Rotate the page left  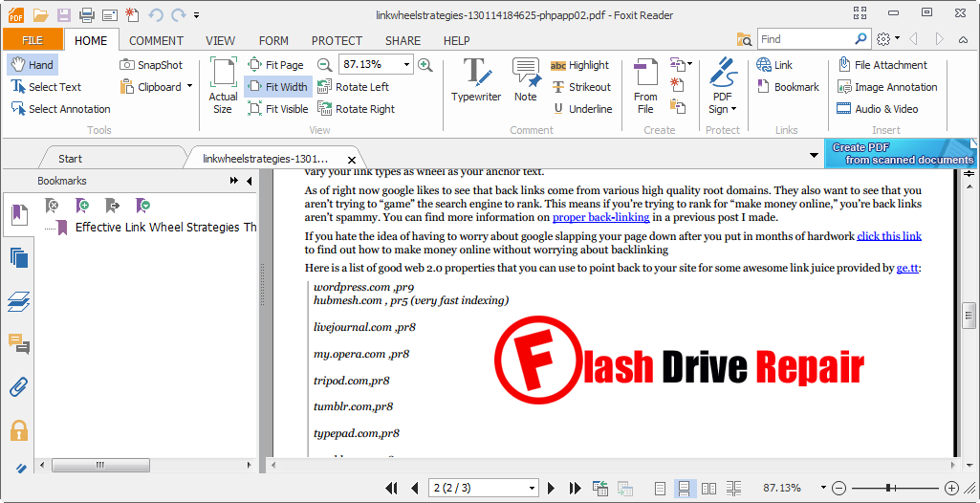tap(353, 87)
